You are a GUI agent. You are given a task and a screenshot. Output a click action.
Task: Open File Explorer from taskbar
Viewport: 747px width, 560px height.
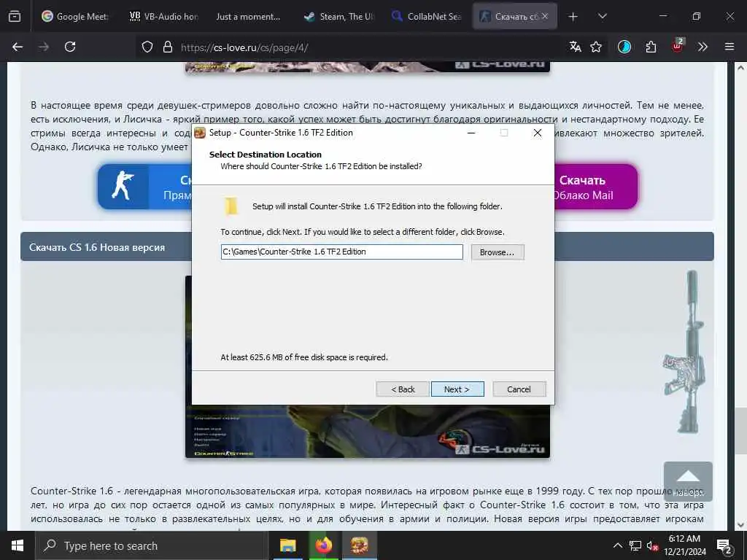point(287,545)
